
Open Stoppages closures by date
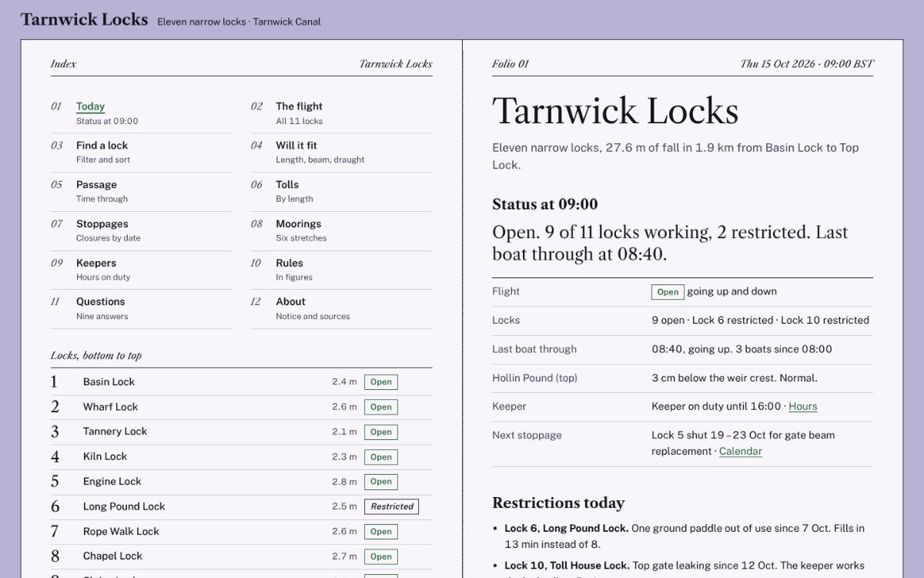(x=142, y=230)
